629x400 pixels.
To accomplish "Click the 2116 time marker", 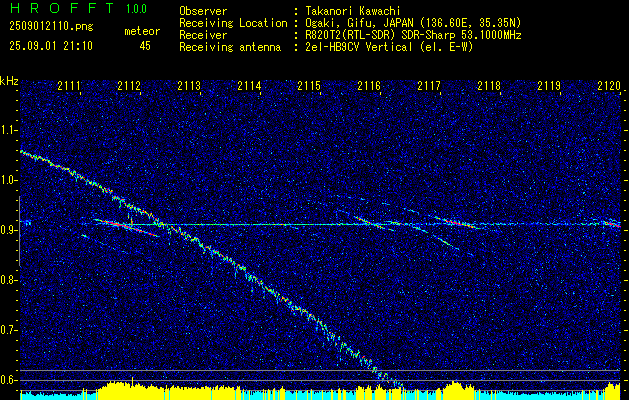I will pyautogui.click(x=369, y=86).
